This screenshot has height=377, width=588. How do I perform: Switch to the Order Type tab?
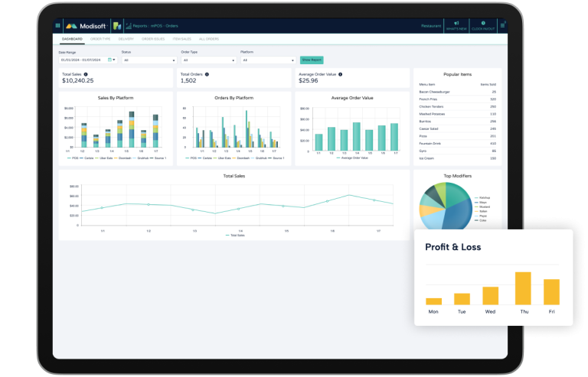pos(100,37)
